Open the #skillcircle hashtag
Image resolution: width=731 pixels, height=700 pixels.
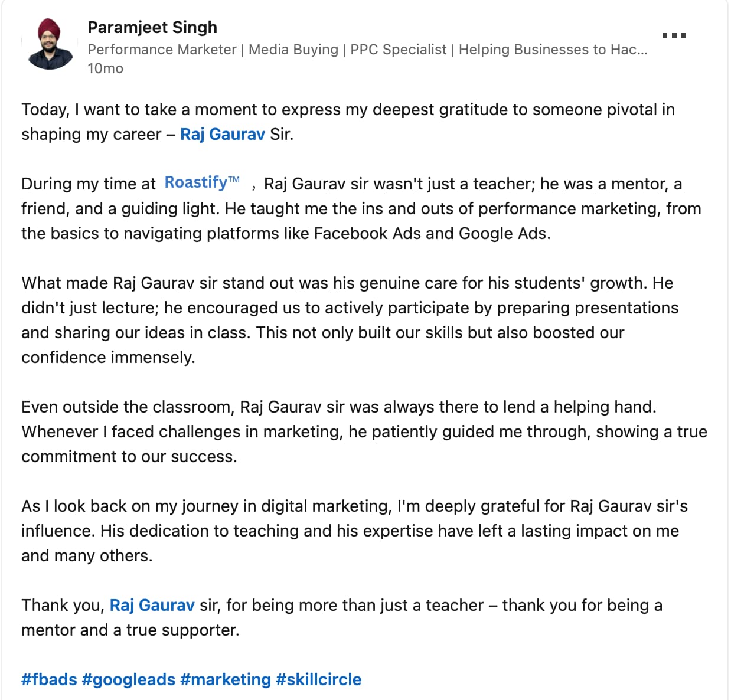point(318,680)
